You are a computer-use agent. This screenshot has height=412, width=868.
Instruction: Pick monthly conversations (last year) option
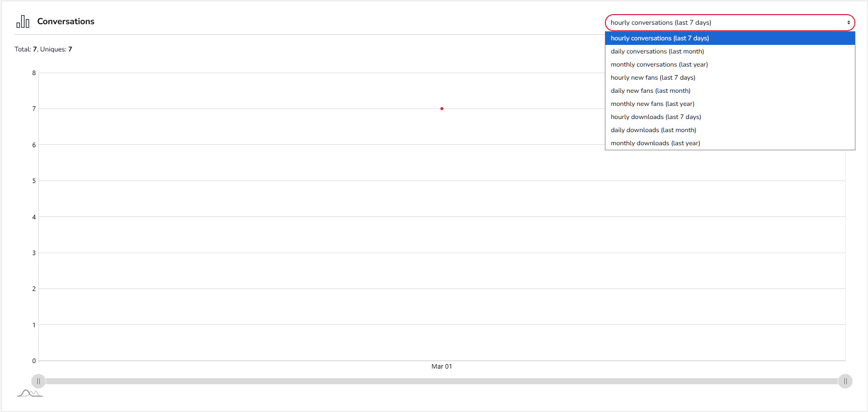click(x=659, y=65)
